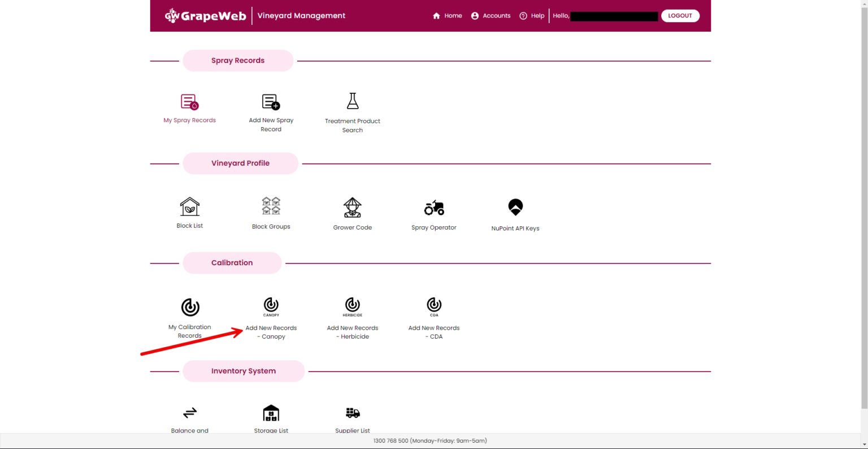868x449 pixels.
Task: Click the 1300 768 500 phone number footer
Action: pyautogui.click(x=430, y=441)
